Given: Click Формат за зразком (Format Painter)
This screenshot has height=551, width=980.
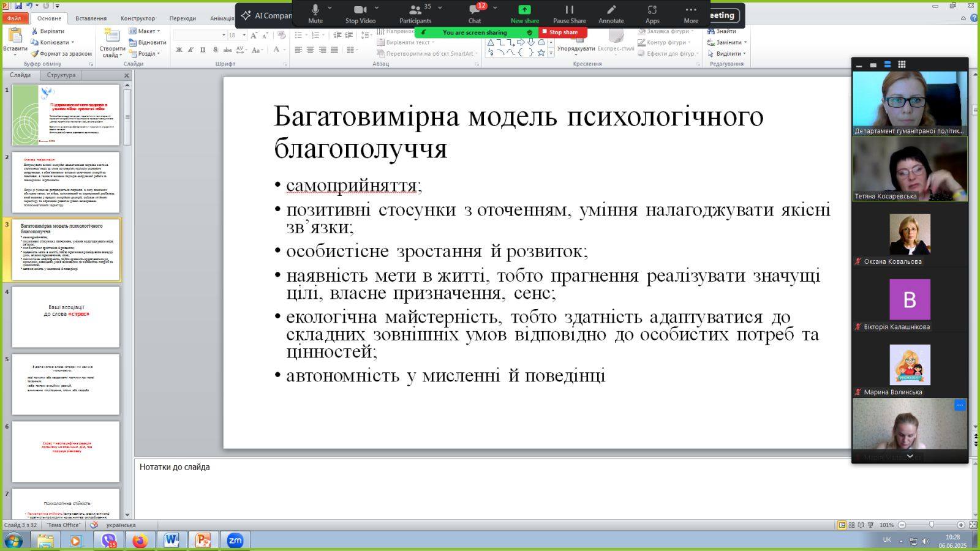Looking at the screenshot, I should coord(61,54).
